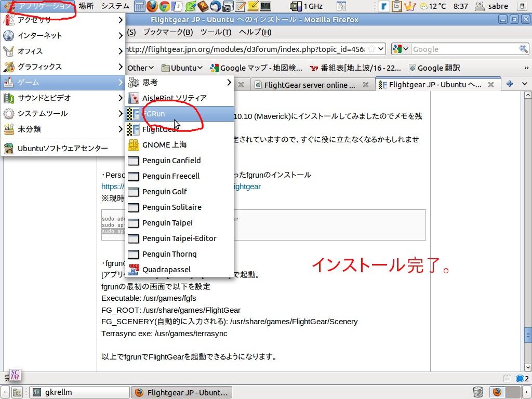Open the Ubuntu bookmarks folder dropdown

[x=182, y=68]
